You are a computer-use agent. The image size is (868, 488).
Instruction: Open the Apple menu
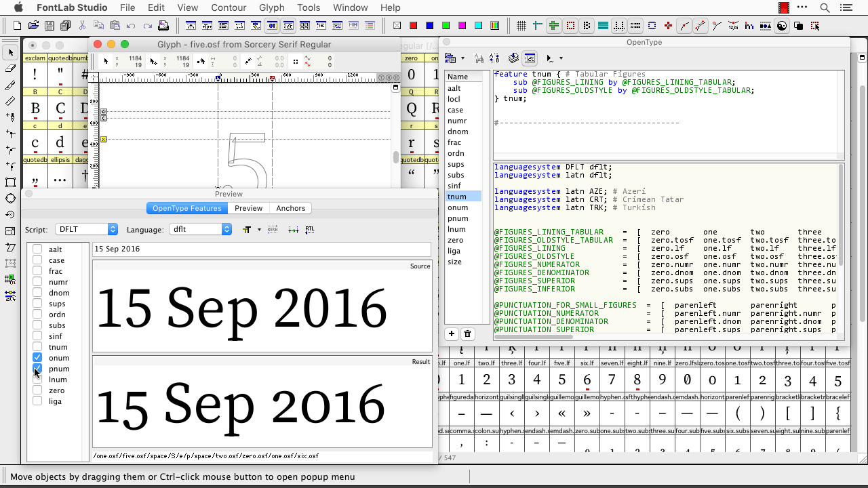tap(18, 7)
